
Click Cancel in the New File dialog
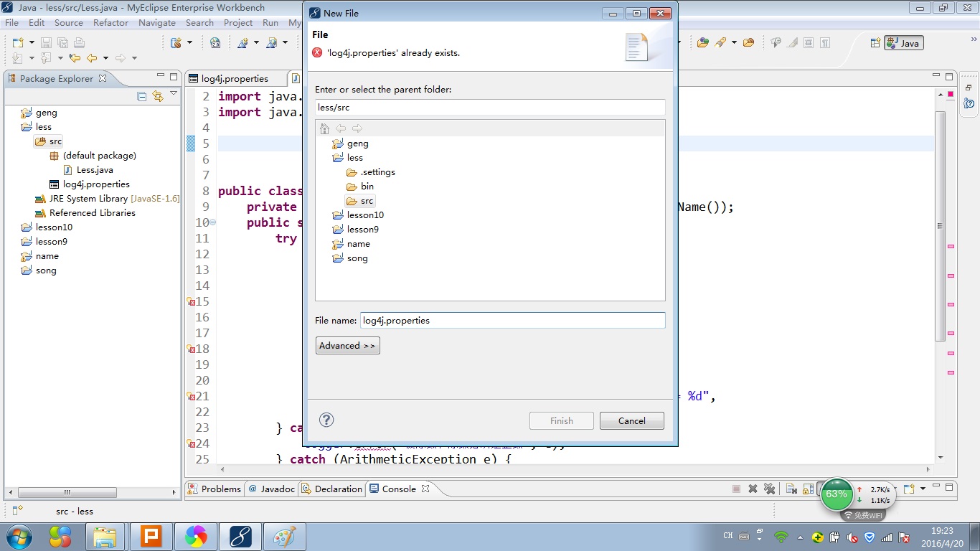pos(632,421)
